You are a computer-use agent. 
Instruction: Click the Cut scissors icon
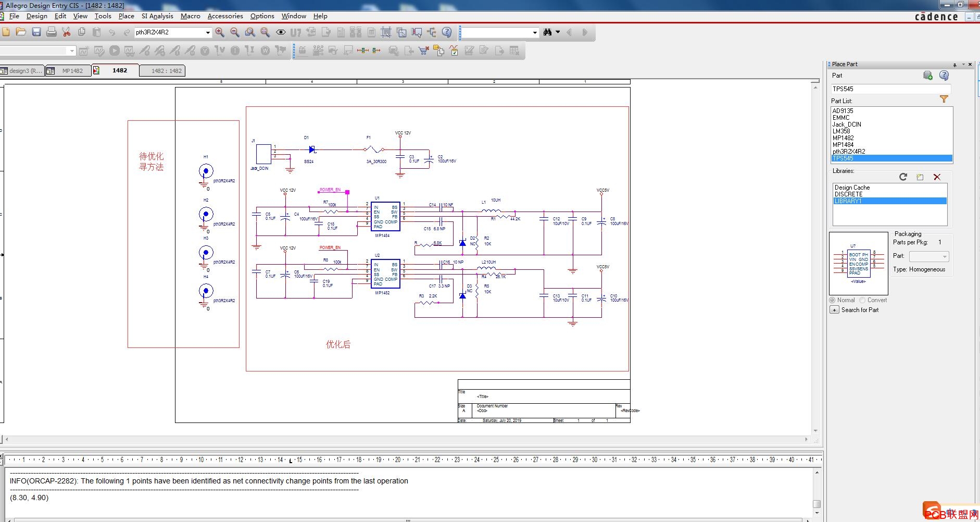(67, 32)
